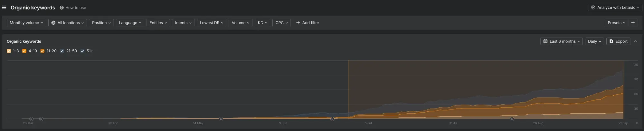Toggle the 11–20 positions checkbox
Viewport: 644px width, 131px height.
pos(42,51)
